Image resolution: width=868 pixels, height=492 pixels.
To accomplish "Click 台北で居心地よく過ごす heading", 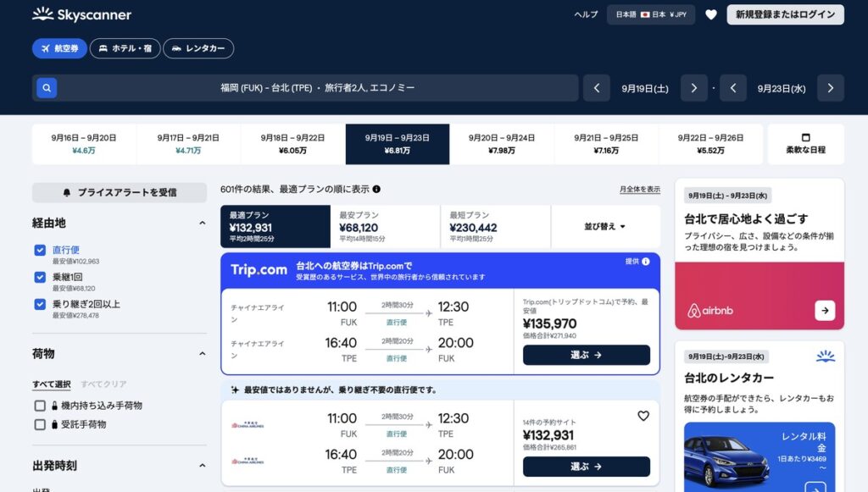I will coord(746,219).
